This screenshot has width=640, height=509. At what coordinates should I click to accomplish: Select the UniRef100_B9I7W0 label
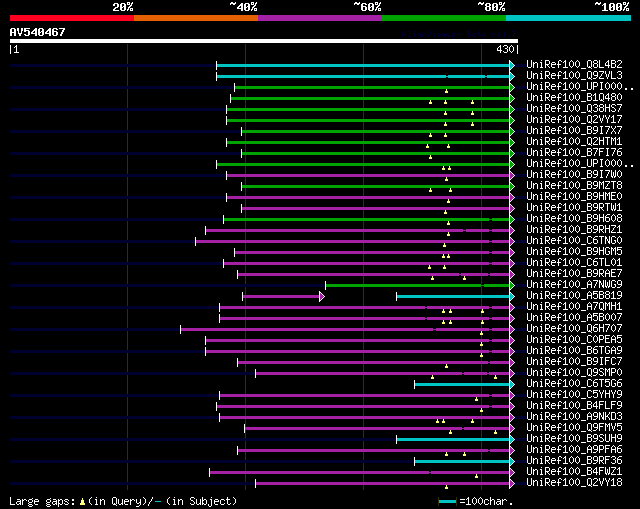tap(574, 175)
